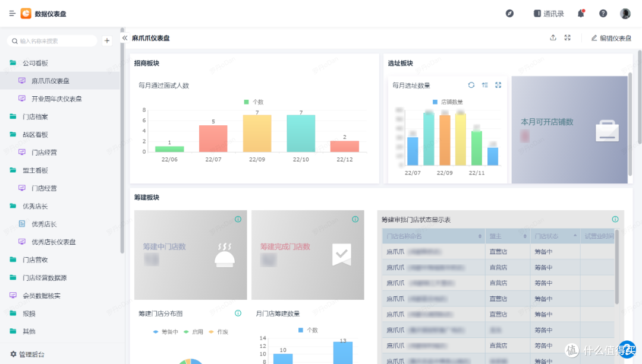Click info icon on 筹建中门店数 card

[x=238, y=219]
